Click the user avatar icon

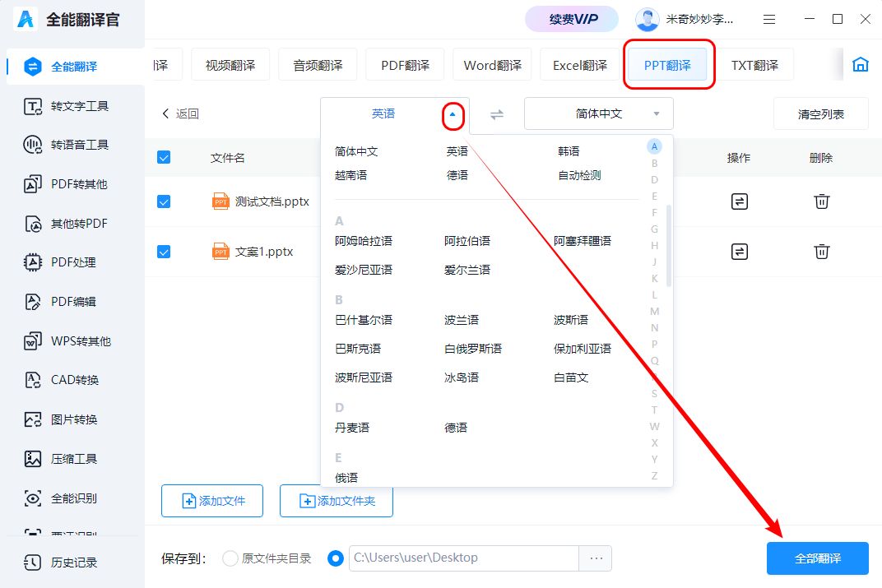click(x=647, y=20)
